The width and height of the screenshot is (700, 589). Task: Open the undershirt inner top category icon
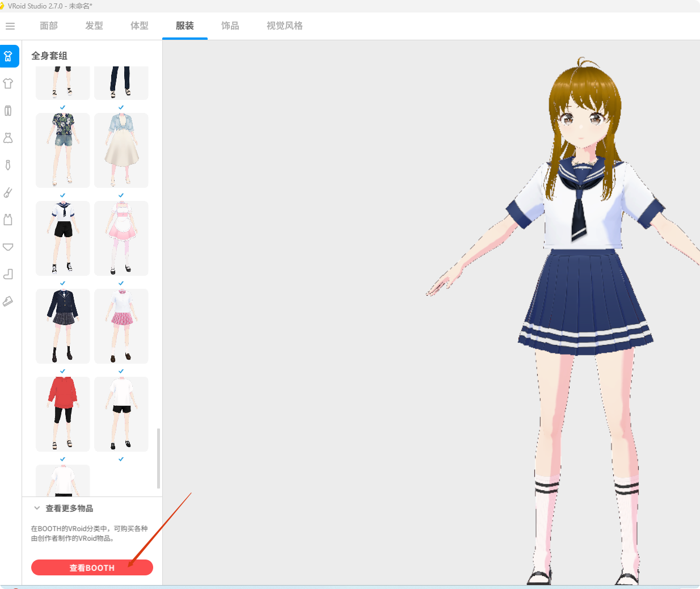pos(8,220)
